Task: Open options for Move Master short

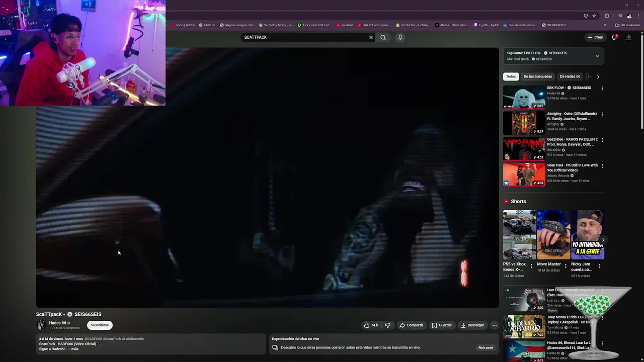Action: coord(566,266)
